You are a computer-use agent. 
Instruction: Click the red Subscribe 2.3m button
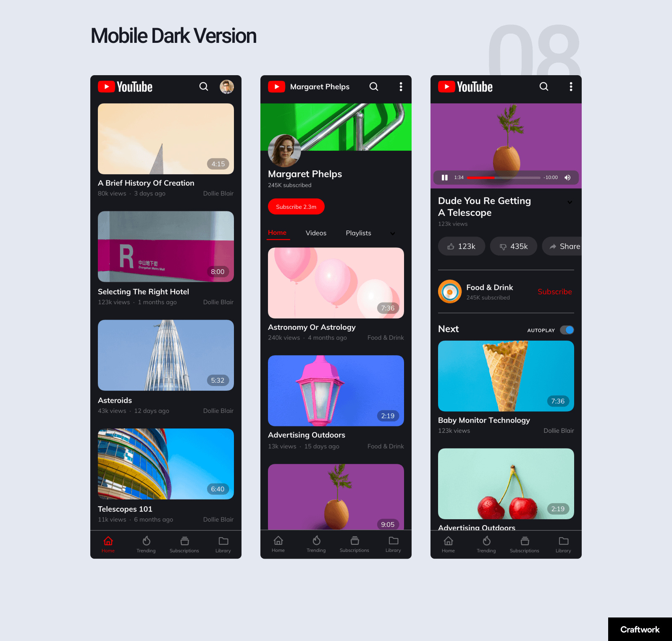[296, 207]
